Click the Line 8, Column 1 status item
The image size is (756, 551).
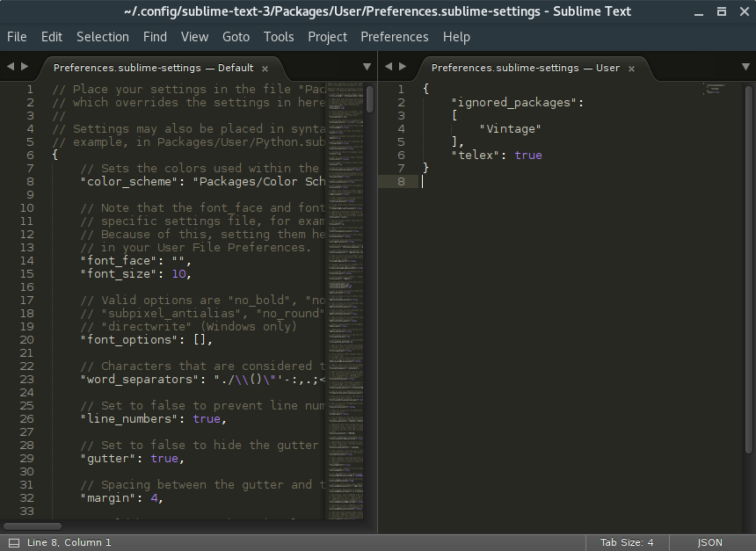click(69, 542)
